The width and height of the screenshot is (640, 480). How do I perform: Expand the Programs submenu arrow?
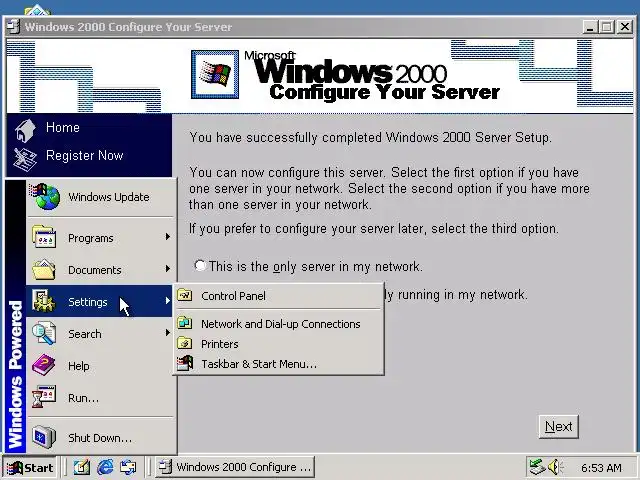pos(167,237)
